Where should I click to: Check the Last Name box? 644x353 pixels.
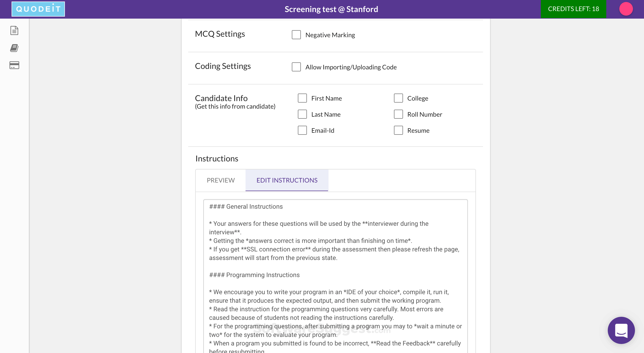pos(302,114)
